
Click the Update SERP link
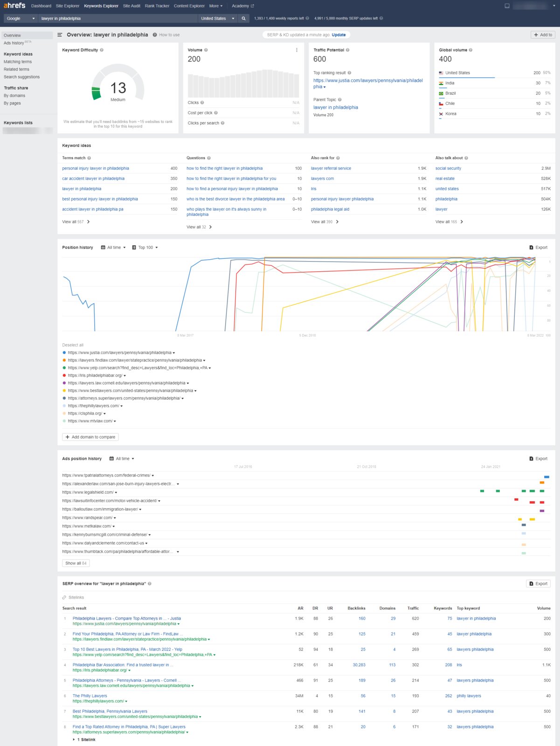339,35
